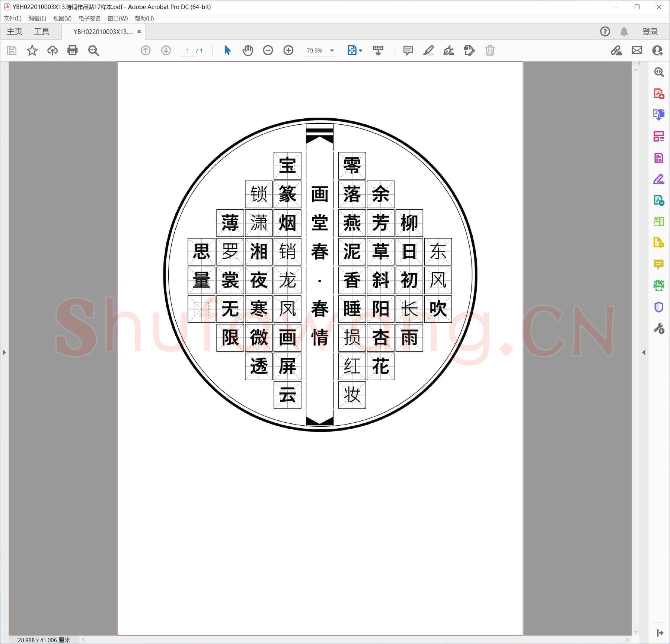The width and height of the screenshot is (670, 644).
Task: Click the Save file icon
Action: point(12,50)
